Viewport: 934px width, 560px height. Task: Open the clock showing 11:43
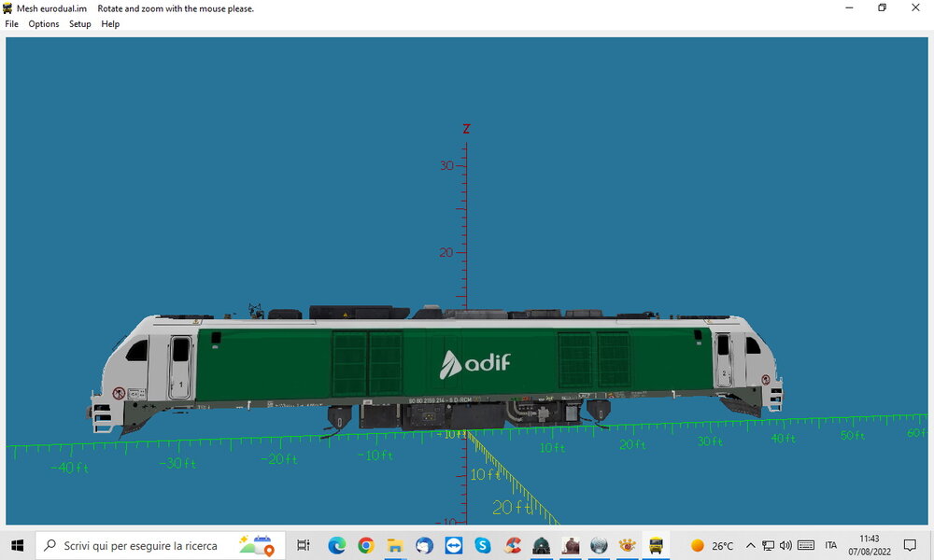point(869,545)
